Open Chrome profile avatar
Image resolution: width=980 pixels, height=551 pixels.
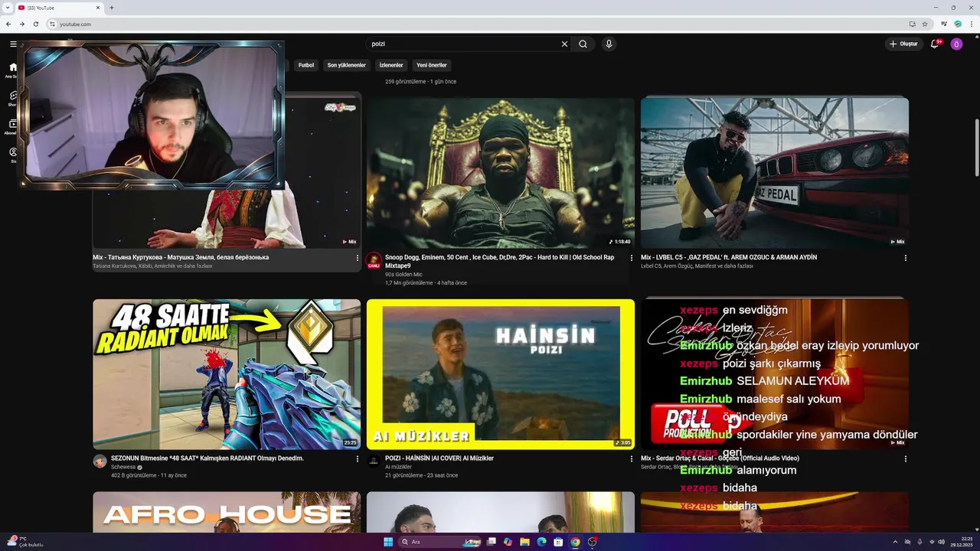(x=958, y=24)
